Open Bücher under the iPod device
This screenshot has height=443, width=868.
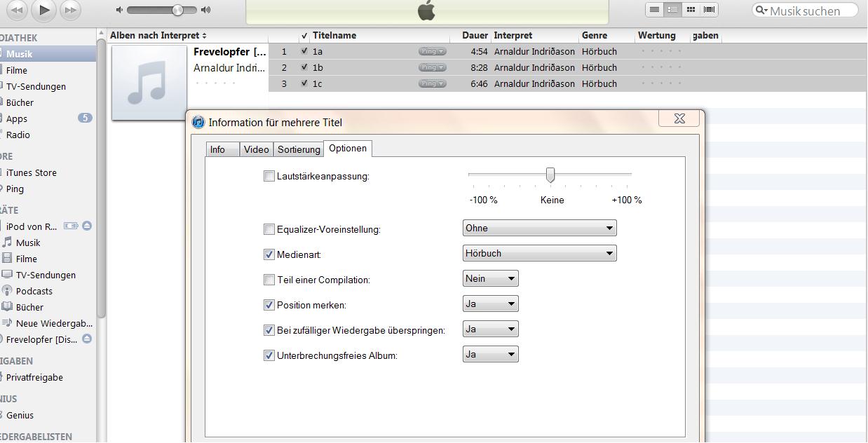click(29, 307)
